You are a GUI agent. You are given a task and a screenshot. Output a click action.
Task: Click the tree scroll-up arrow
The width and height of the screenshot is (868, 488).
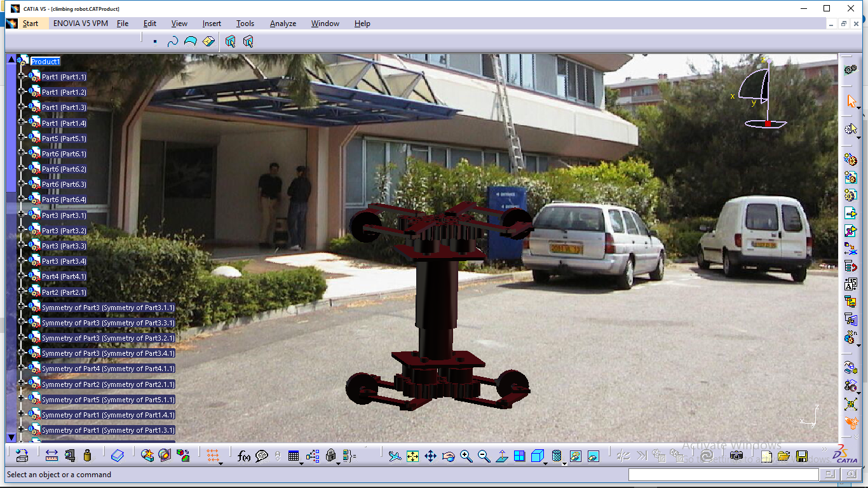(11, 59)
